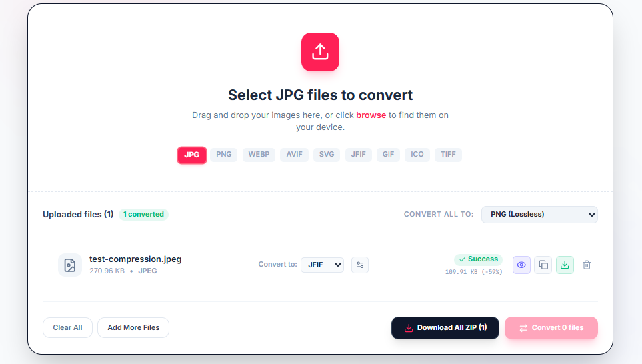Open the JFIF Convert to dropdown

point(322,265)
